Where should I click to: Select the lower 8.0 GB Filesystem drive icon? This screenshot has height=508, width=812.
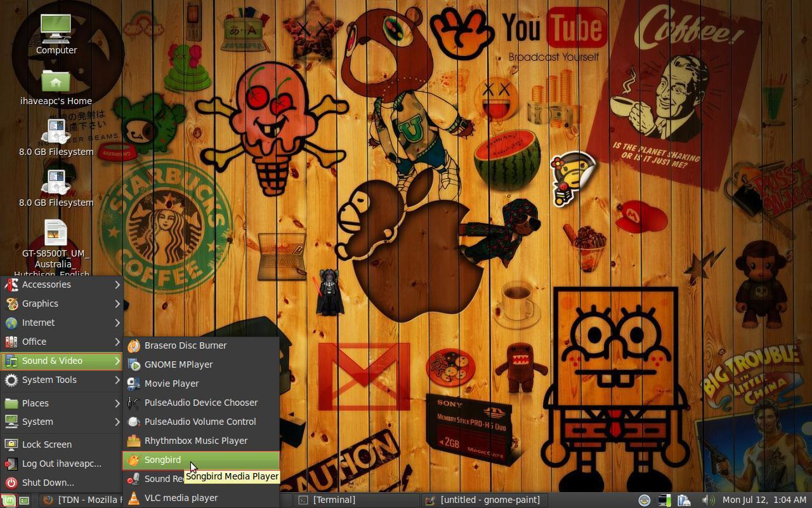56,182
